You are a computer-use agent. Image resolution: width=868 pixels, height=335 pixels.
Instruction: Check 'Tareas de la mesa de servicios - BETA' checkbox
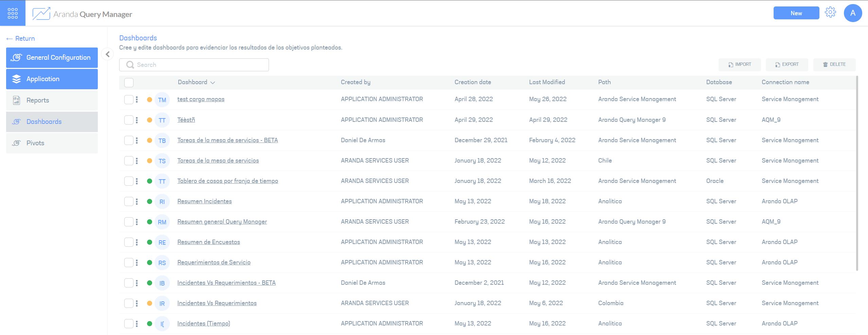(x=129, y=140)
